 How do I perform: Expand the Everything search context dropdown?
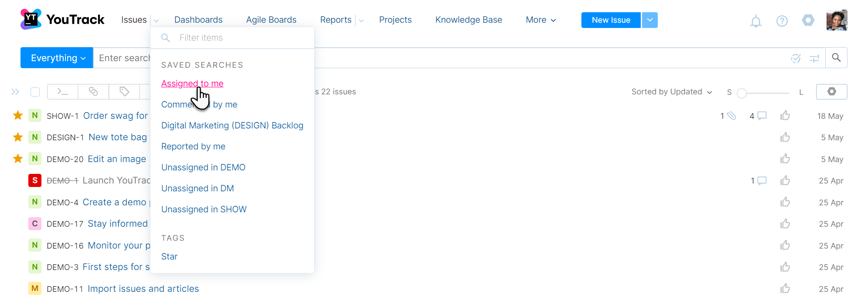point(57,58)
